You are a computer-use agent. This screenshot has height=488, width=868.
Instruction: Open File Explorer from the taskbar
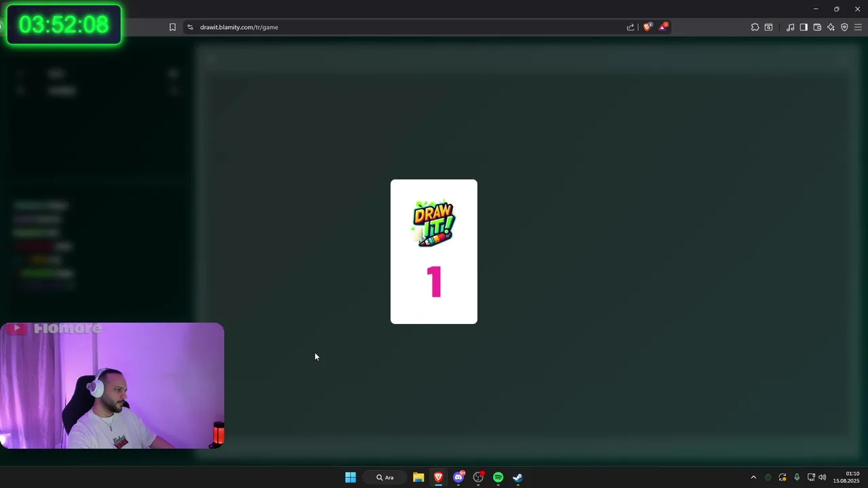418,477
